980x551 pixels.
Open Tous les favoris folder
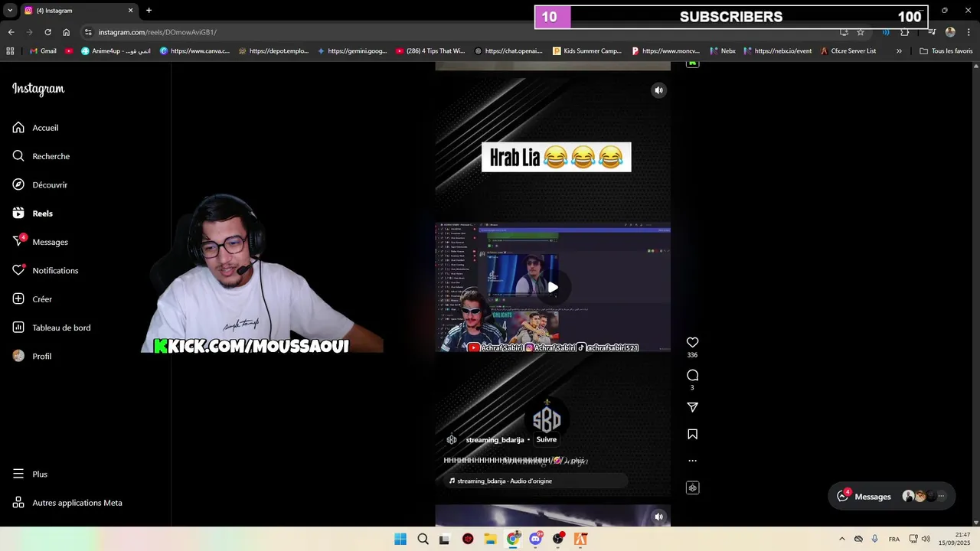(x=946, y=51)
